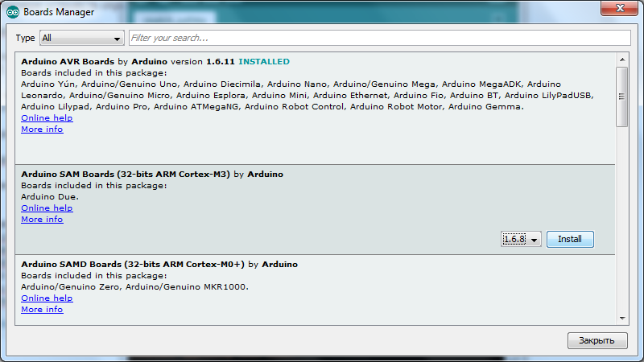Install the Arduino SAM Boards package
Viewport: 644px width, 362px height.
coord(570,239)
